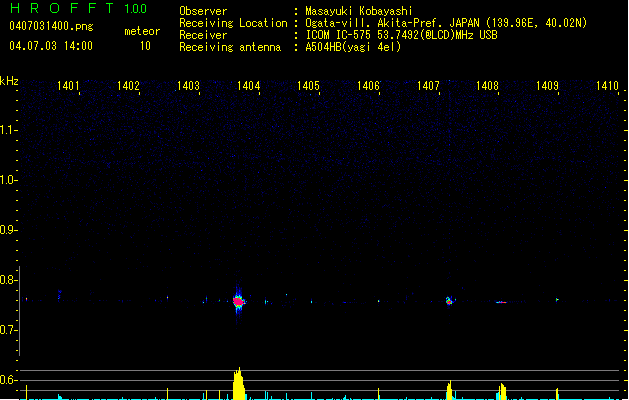Click frequency axis label 0.9
Image resolution: width=629 pixels, height=400 pixels.
pos(8,230)
